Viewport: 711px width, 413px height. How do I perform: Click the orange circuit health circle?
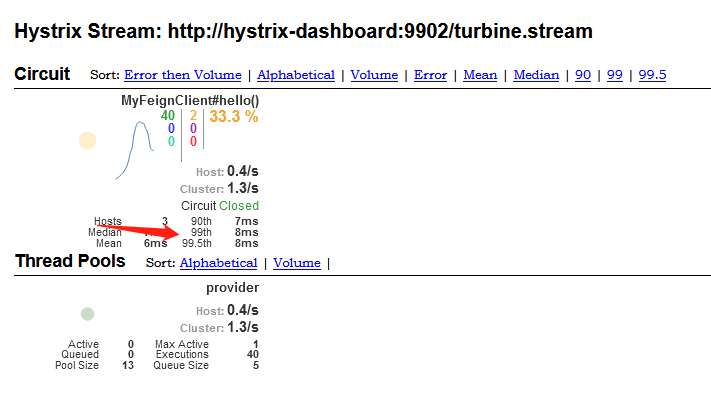click(88, 141)
